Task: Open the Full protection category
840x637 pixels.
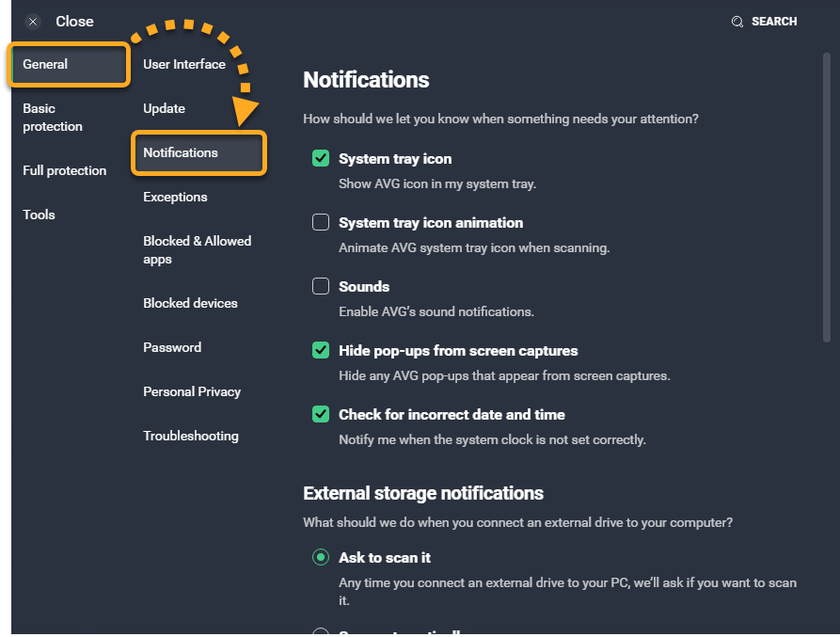Action: click(64, 171)
